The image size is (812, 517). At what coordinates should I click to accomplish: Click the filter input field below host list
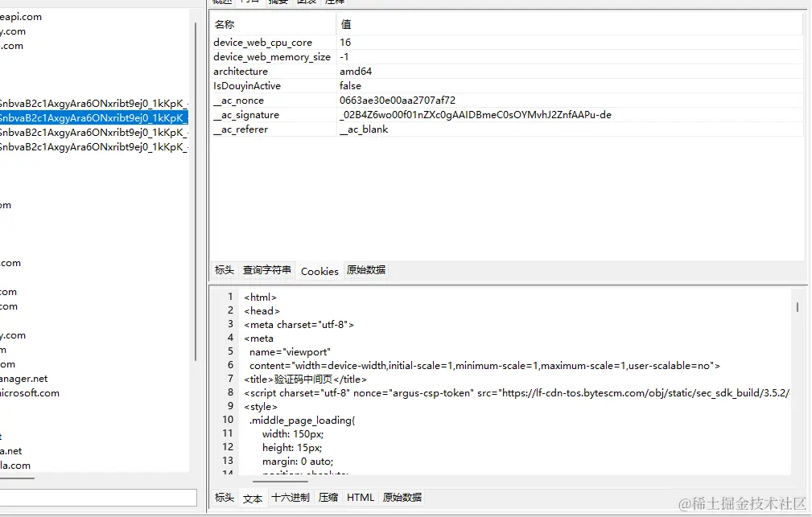click(x=98, y=498)
